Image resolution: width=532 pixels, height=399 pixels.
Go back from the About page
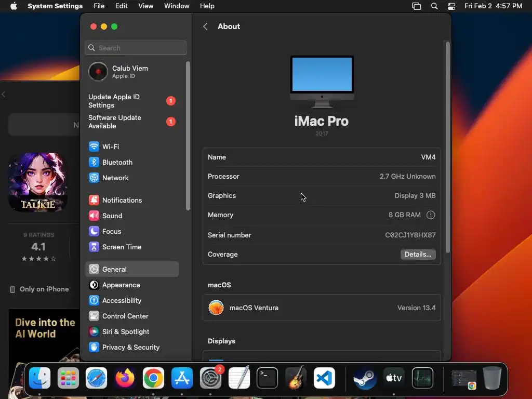205,26
